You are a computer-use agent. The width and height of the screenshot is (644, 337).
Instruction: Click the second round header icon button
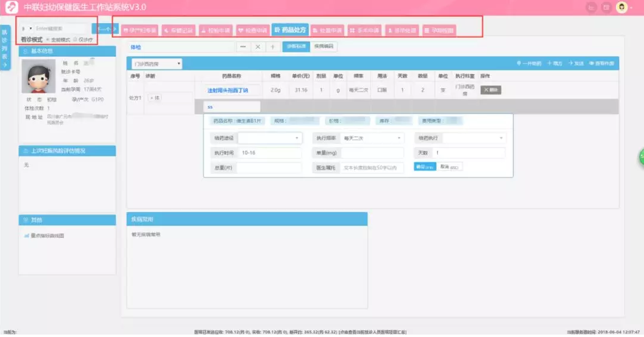click(606, 7)
